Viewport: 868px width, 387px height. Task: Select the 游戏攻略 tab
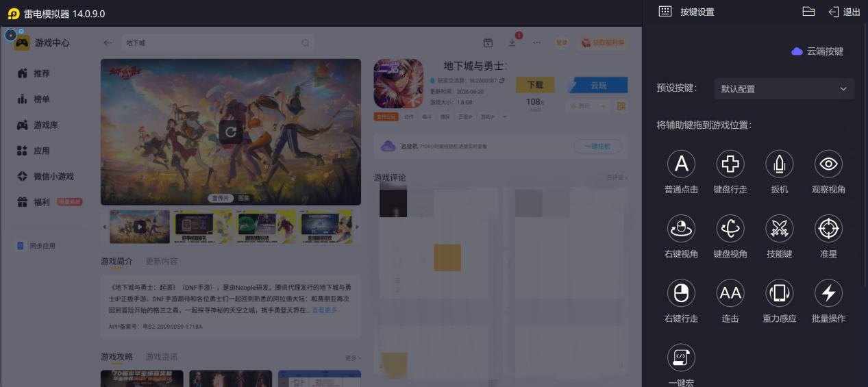[x=116, y=357]
